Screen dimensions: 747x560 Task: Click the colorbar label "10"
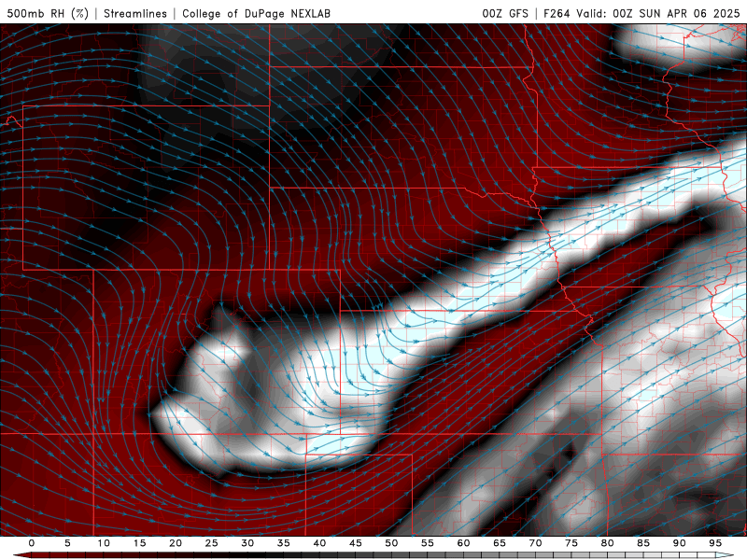[x=104, y=543]
